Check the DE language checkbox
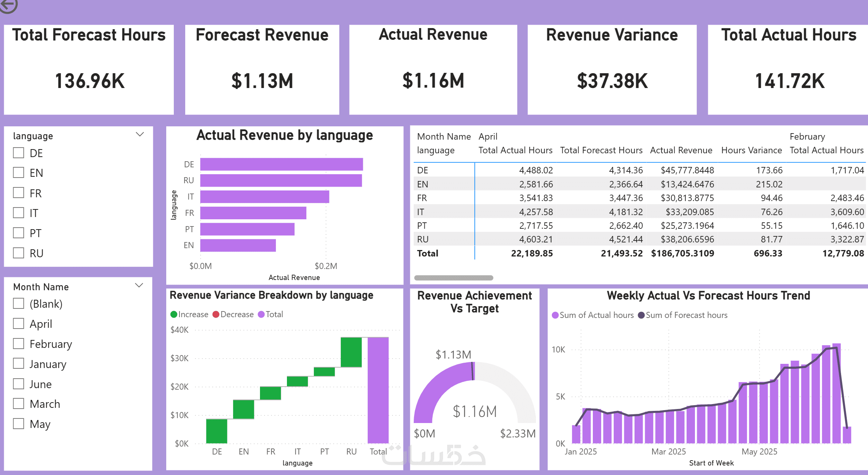This screenshot has height=475, width=868. point(19,153)
